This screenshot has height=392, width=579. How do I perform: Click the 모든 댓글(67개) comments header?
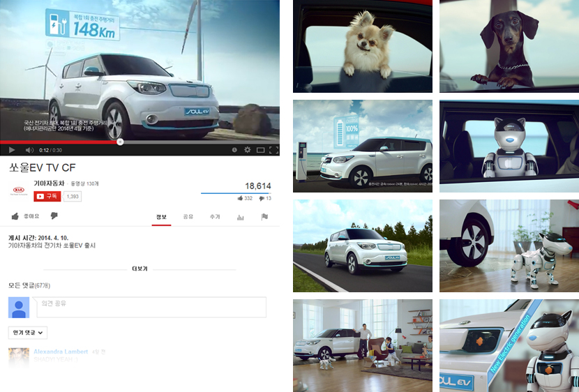tap(29, 285)
